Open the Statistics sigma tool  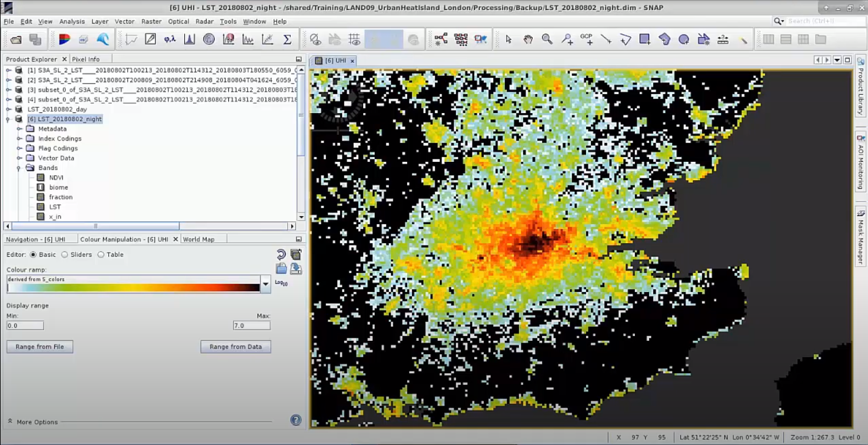[287, 39]
